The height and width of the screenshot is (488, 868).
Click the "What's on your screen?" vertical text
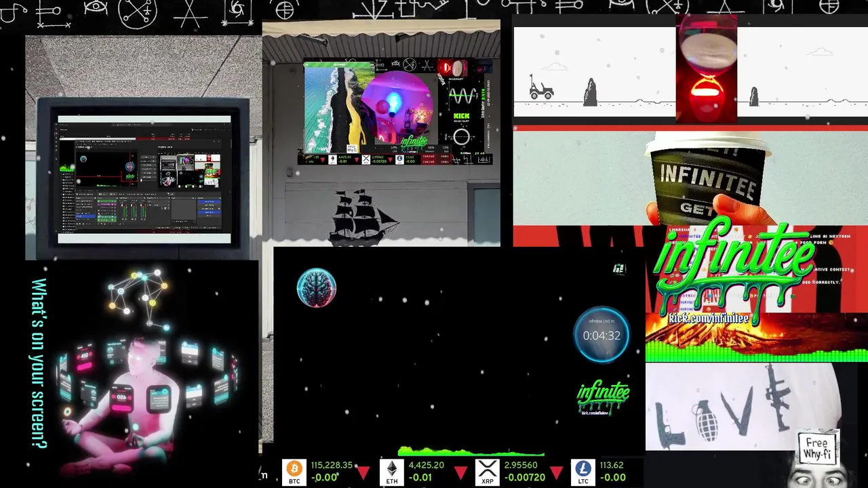pyautogui.click(x=39, y=363)
